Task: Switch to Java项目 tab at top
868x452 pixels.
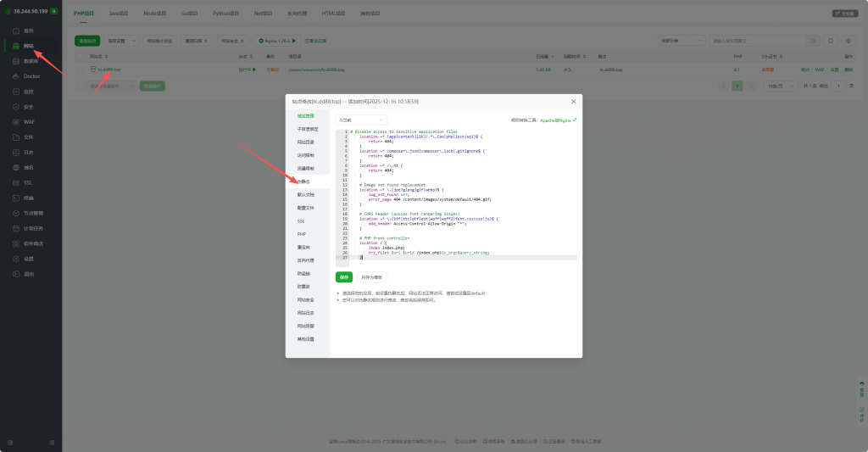Action: (119, 14)
